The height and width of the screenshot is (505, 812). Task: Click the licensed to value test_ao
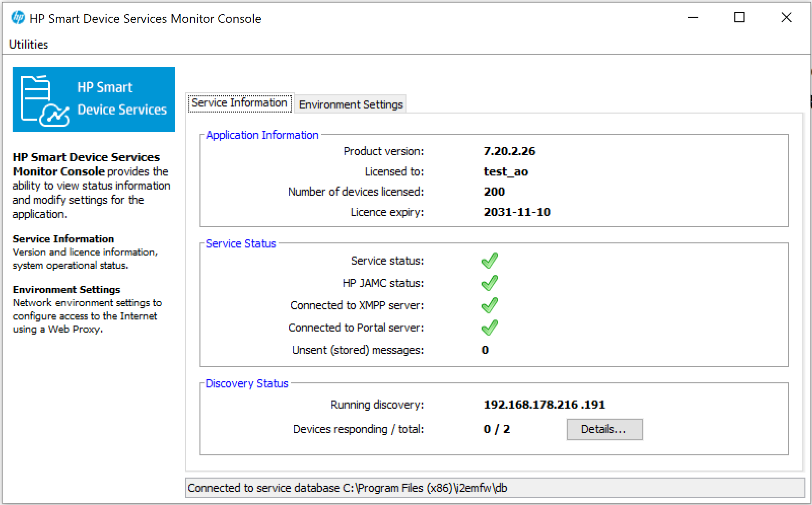pyautogui.click(x=505, y=171)
